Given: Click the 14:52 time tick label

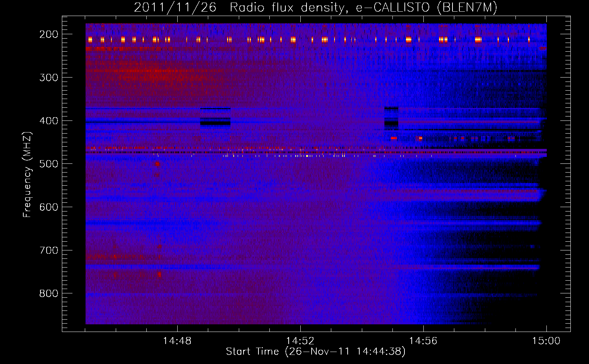Looking at the screenshot, I should tap(300, 341).
